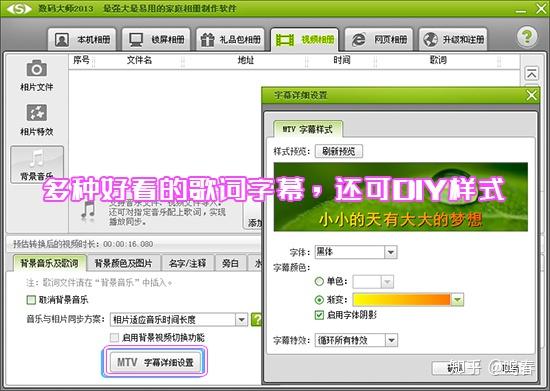This screenshot has height=391, width=550.
Task: Click the green help question mark icon
Action: 526,37
